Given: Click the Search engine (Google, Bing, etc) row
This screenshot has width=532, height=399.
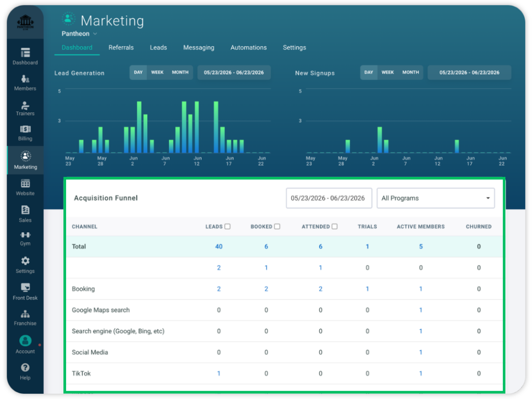Looking at the screenshot, I should click(285, 331).
